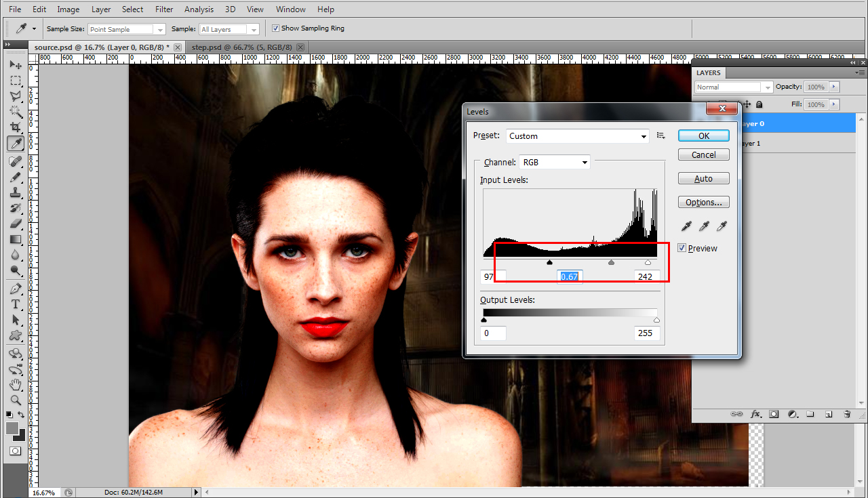Add a layer mask
The height and width of the screenshot is (498, 868).
coord(774,414)
